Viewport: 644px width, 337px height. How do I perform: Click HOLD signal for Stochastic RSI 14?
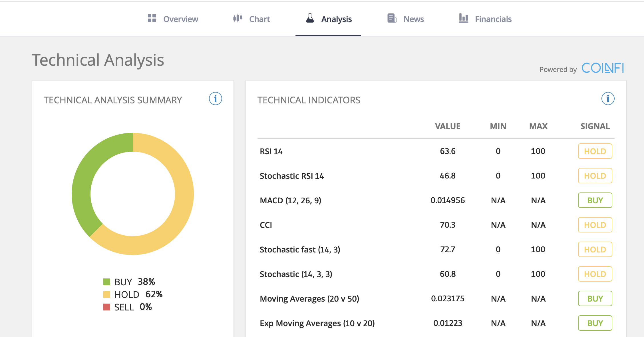(595, 176)
